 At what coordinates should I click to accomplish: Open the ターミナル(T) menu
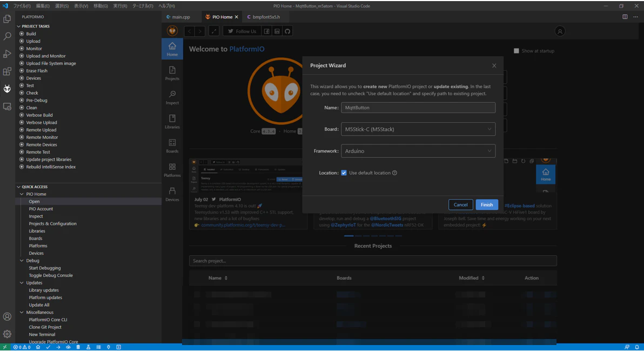tap(143, 6)
